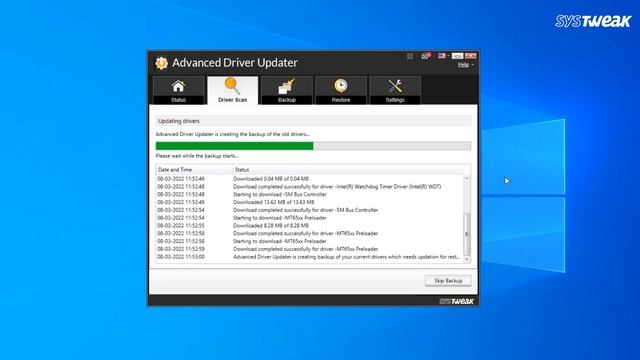This screenshot has width=640, height=360.
Task: Select 'Download completed successfully for driver -SM Bus Controller' row
Action: pos(310,210)
